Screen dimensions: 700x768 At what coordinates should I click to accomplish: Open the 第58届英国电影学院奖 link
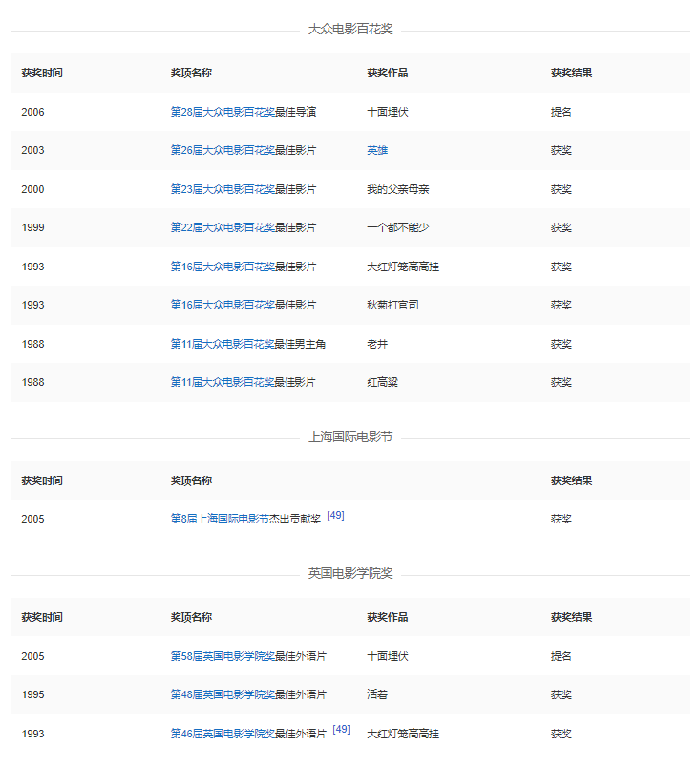tap(223, 656)
